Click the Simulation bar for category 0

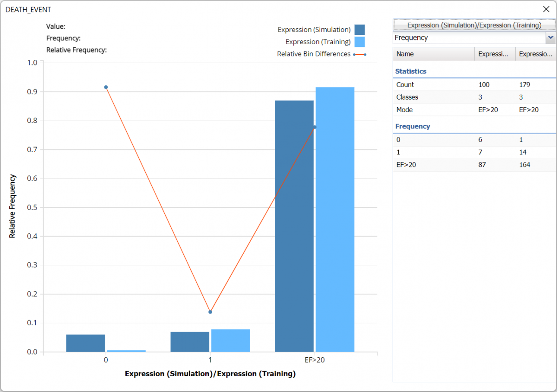[x=85, y=343]
